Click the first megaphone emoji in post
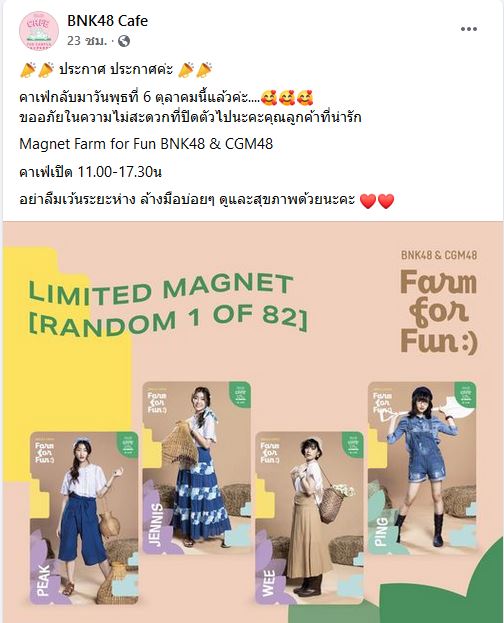The image size is (504, 623). 28,70
